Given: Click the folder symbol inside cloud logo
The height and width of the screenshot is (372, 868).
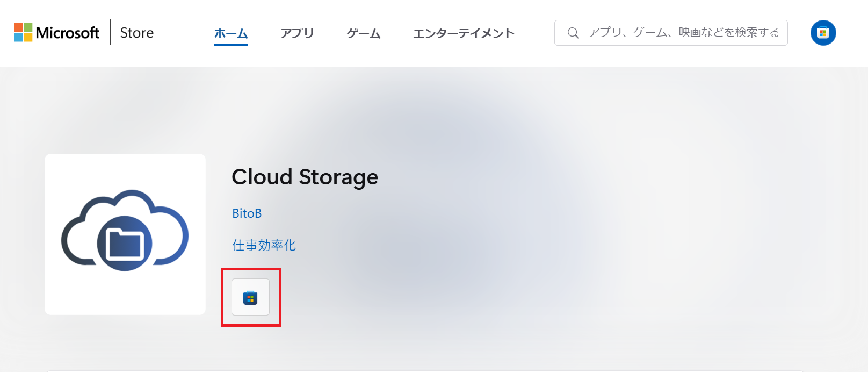Looking at the screenshot, I should pyautogui.click(x=125, y=244).
